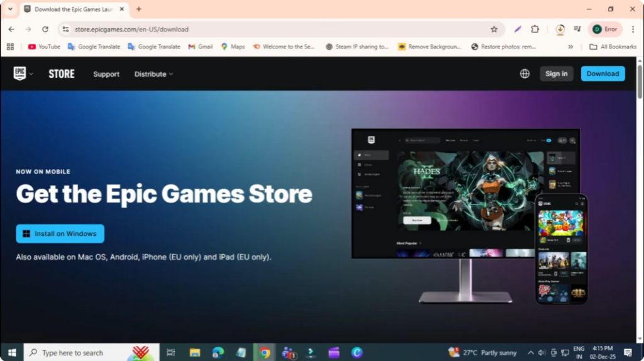644x361 pixels.
Task: Open the Gmail bookmark
Action: click(201, 47)
